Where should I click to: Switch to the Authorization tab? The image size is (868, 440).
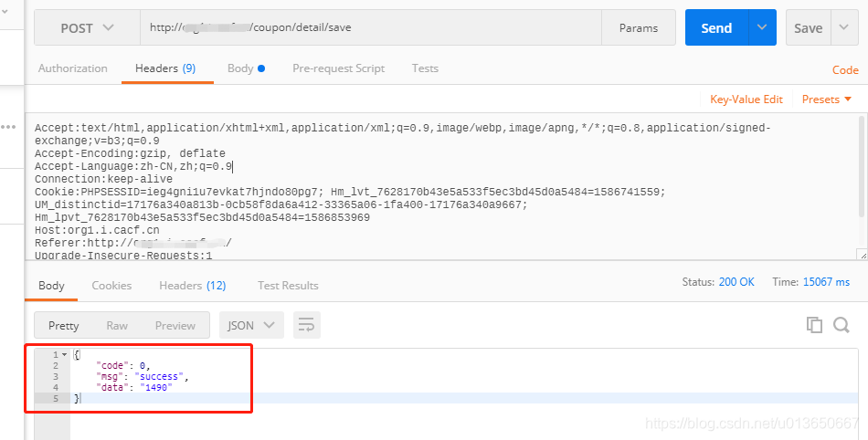(72, 68)
